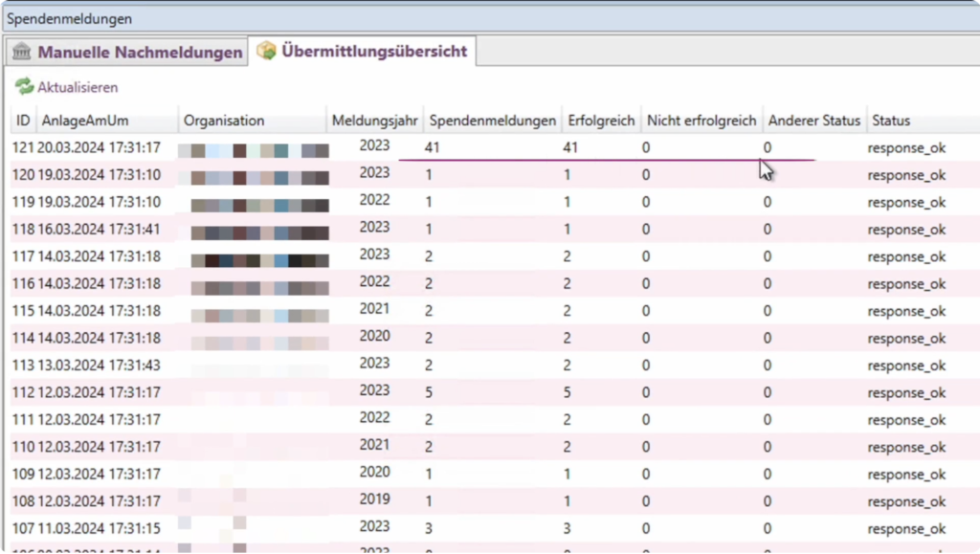Open the Übermittlungsübersicht tab

(363, 51)
